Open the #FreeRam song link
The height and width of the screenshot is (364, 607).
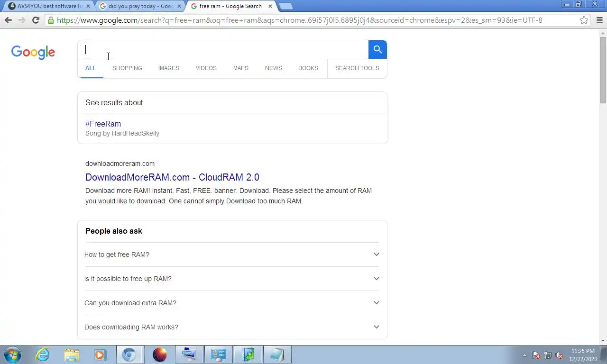click(x=103, y=124)
